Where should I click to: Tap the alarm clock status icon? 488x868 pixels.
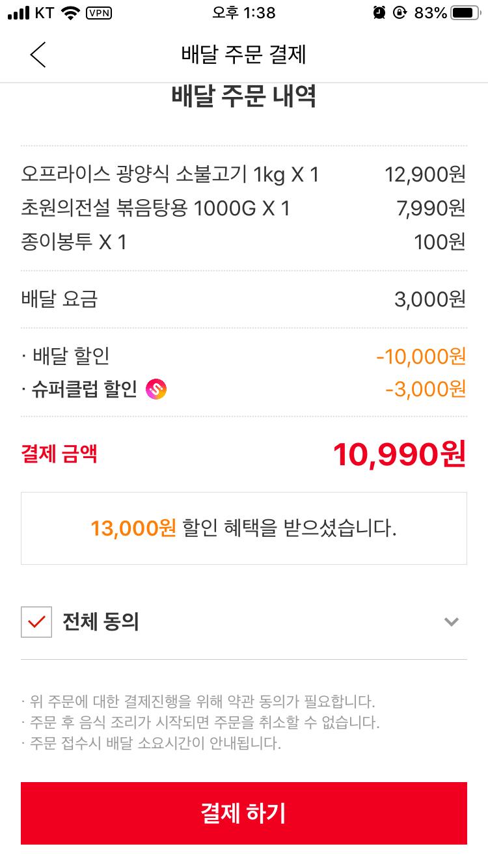point(379,13)
